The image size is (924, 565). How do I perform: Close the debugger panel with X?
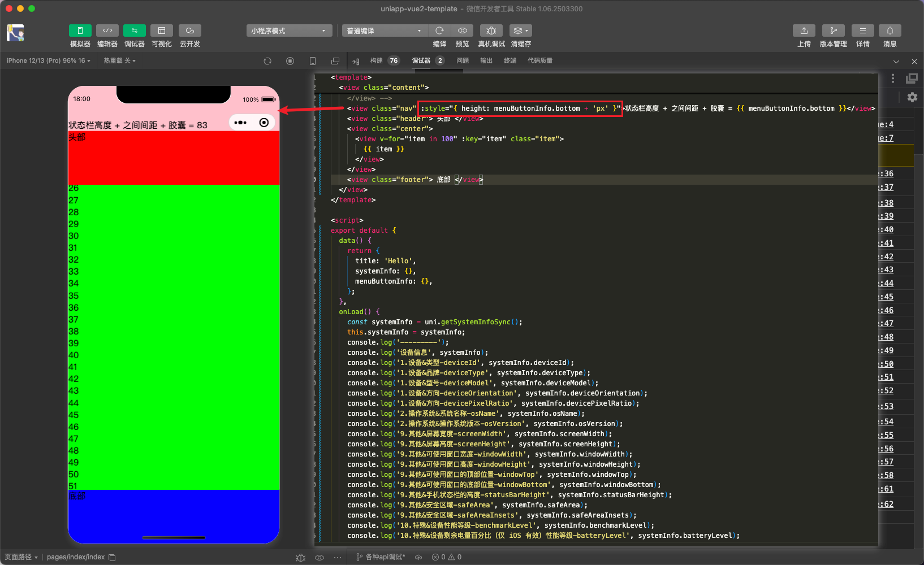click(914, 61)
